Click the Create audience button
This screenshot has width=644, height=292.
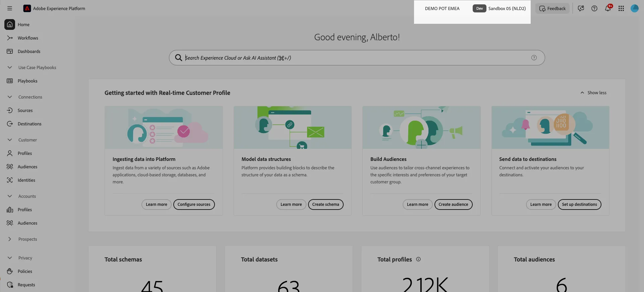[x=454, y=205]
